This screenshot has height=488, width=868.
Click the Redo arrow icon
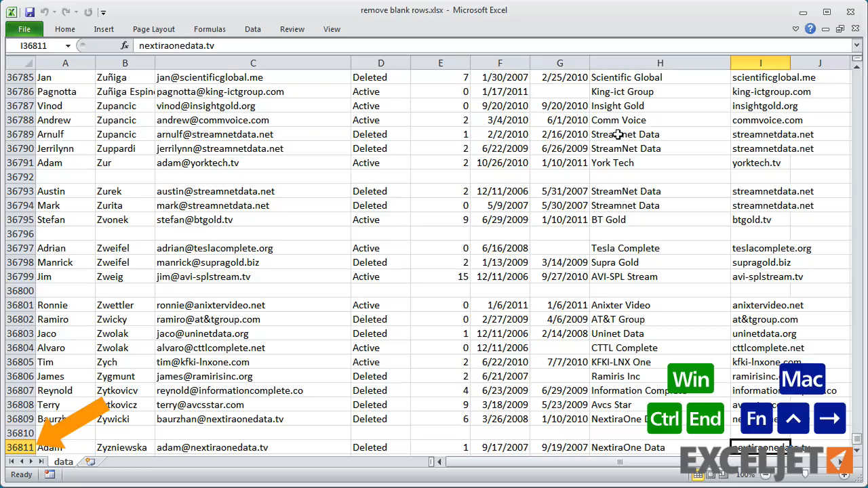pyautogui.click(x=66, y=12)
